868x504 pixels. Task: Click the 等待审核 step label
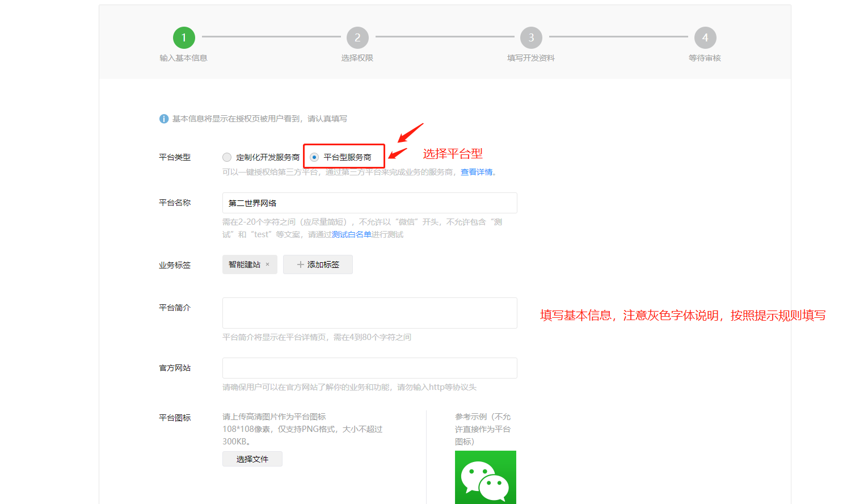(705, 58)
